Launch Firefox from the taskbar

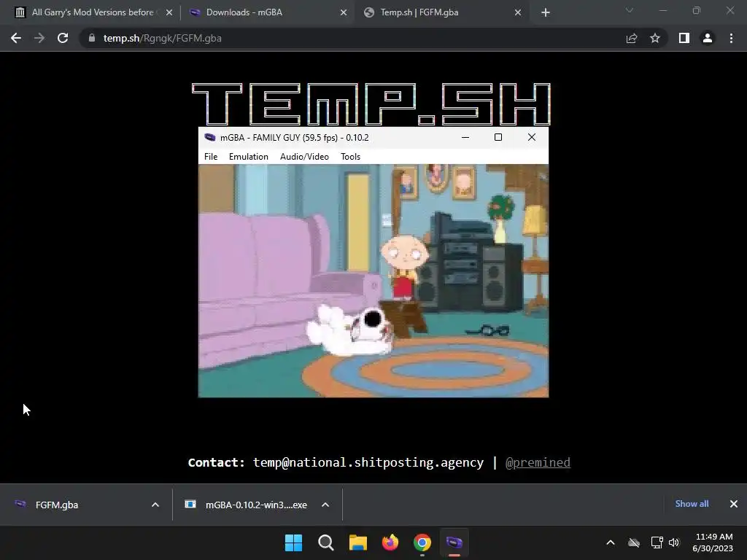click(390, 542)
